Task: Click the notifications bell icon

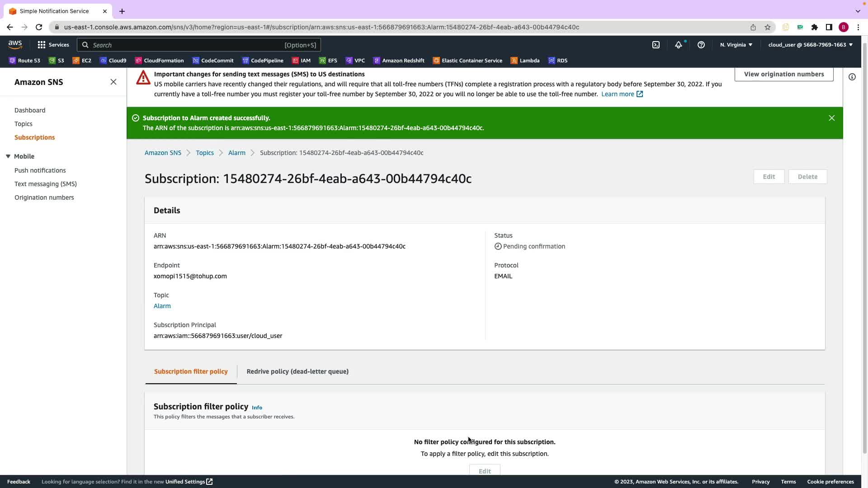Action: (x=678, y=45)
